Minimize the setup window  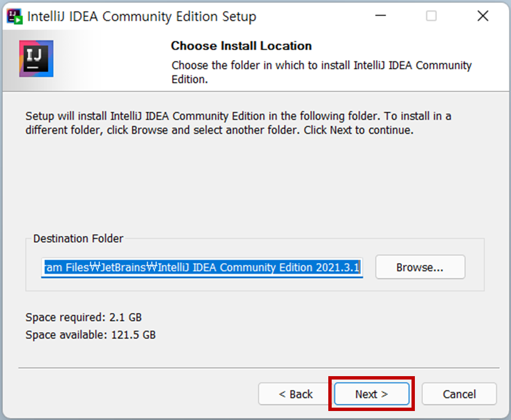(x=381, y=16)
